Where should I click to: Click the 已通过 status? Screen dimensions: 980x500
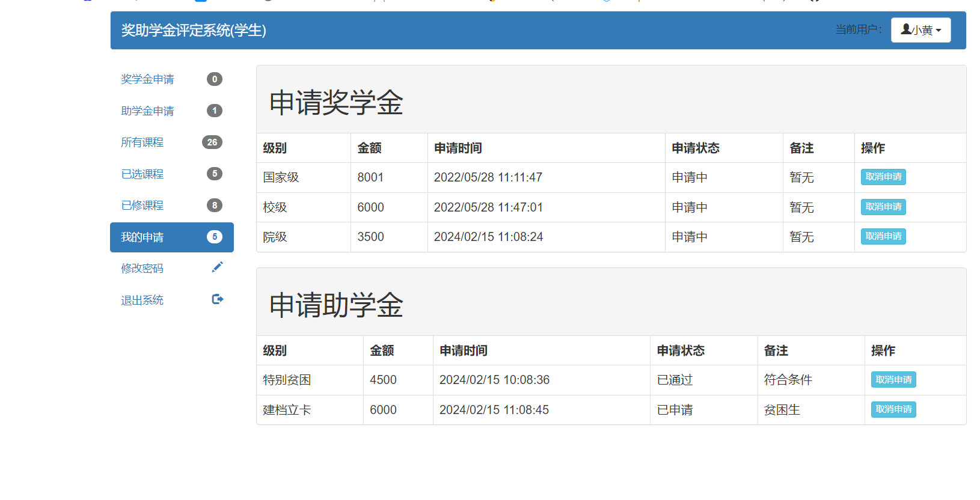[675, 380]
